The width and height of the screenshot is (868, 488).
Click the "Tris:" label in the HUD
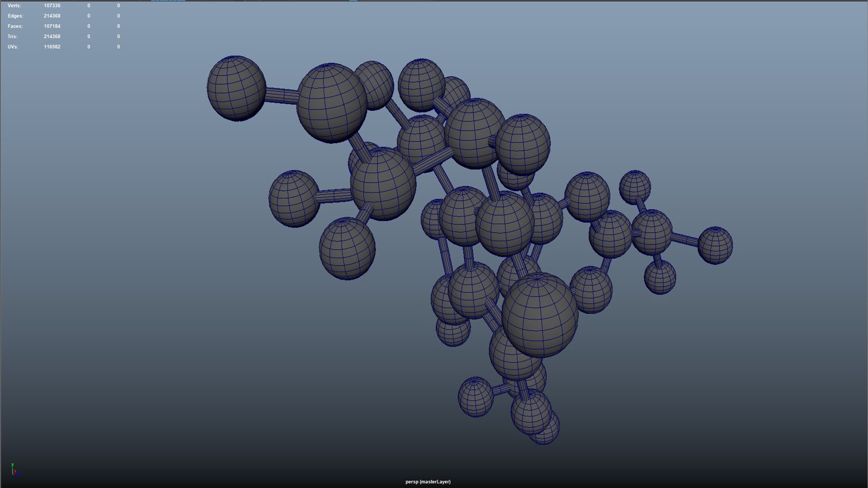pyautogui.click(x=12, y=37)
